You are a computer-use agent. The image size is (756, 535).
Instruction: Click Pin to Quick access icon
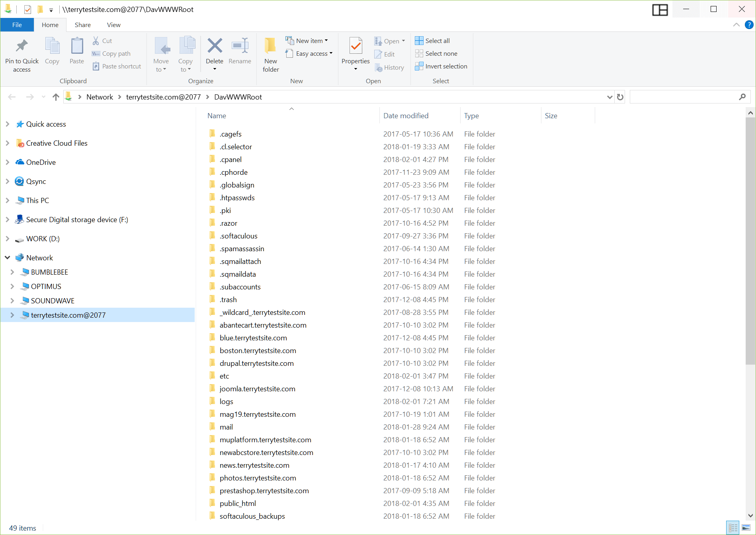21,46
